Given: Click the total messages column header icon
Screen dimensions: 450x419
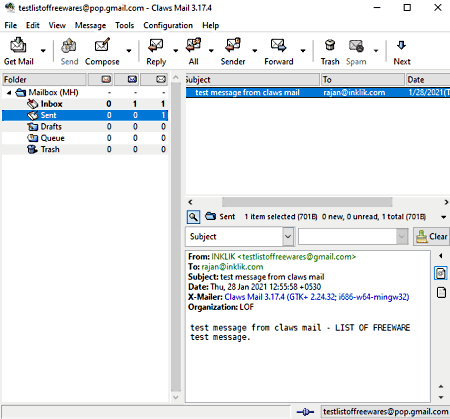Looking at the screenshot, I should tap(161, 79).
